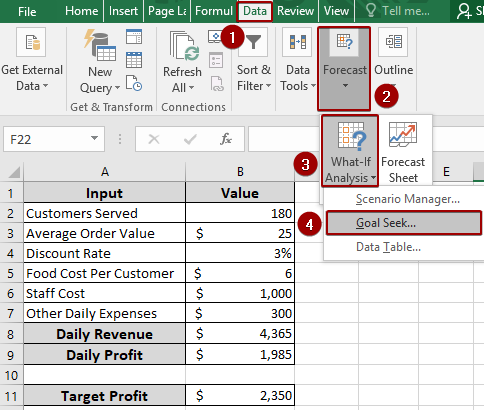The image size is (484, 410).
Task: Click the Show Queries icon
Action: [134, 37]
